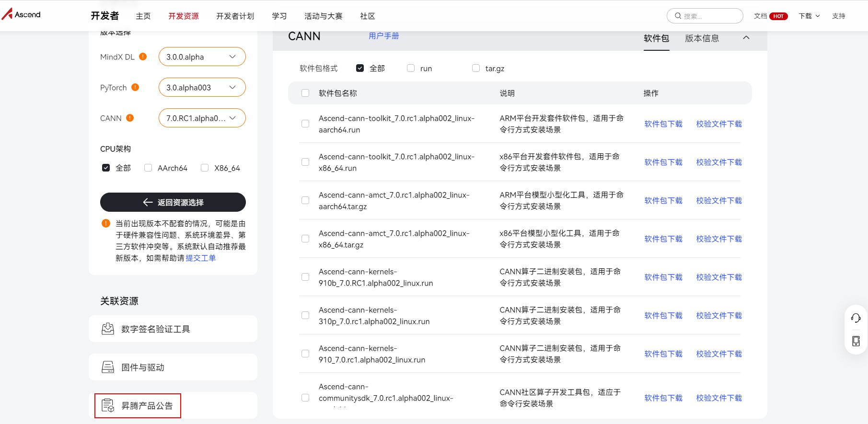Viewport: 868px width, 424px height.
Task: Click the Ascend logo
Action: tap(21, 14)
